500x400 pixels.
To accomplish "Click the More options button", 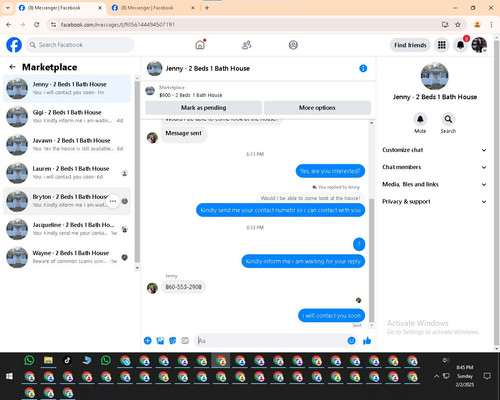I will click(317, 108).
